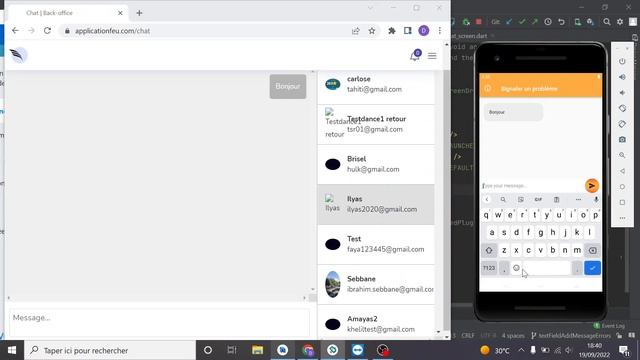Rotate emulator right
Viewport: 640px width, 360px height.
[622, 124]
